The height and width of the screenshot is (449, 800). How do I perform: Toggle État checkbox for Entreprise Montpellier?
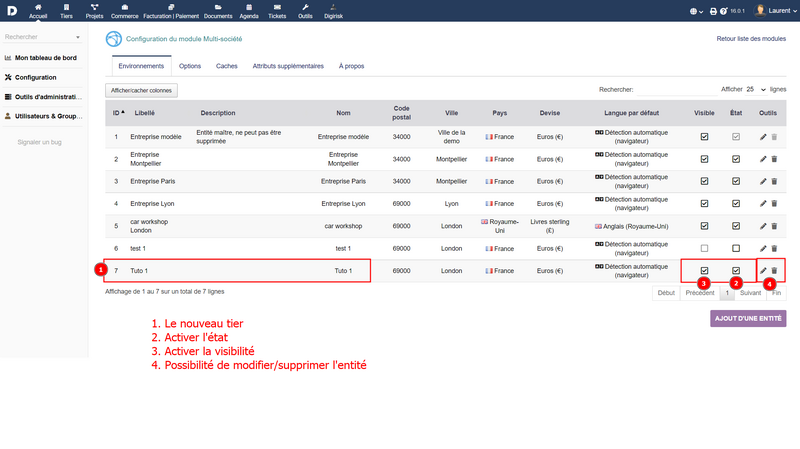pyautogui.click(x=736, y=159)
